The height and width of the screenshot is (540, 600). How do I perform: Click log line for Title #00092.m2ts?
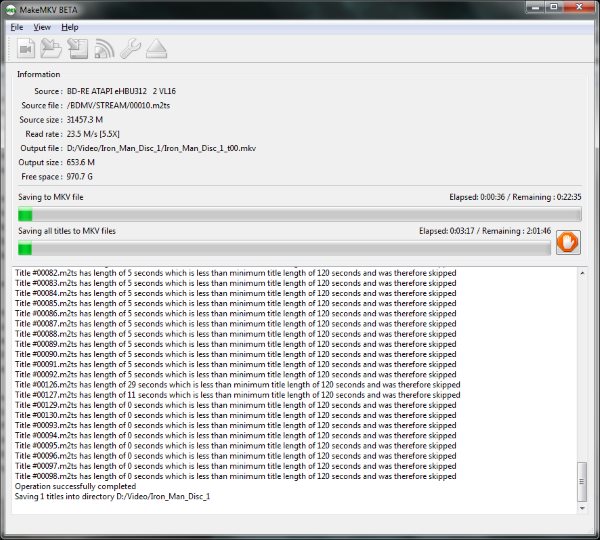click(235, 375)
